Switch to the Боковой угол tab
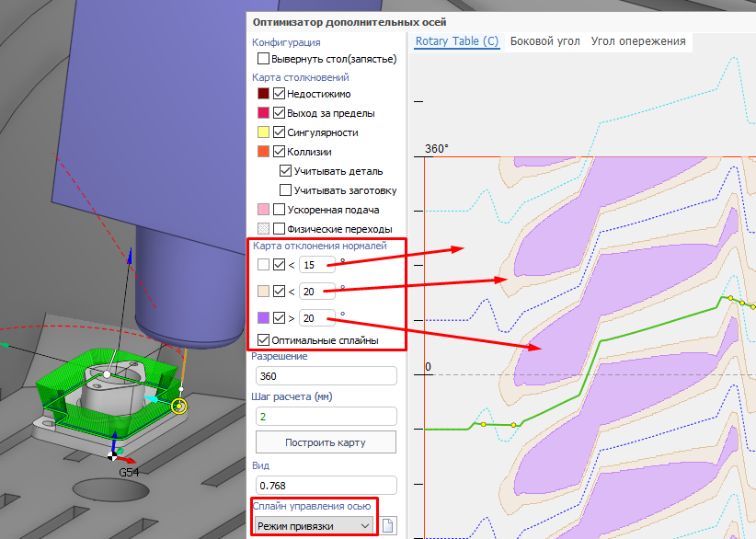This screenshot has width=756, height=539. tap(544, 41)
